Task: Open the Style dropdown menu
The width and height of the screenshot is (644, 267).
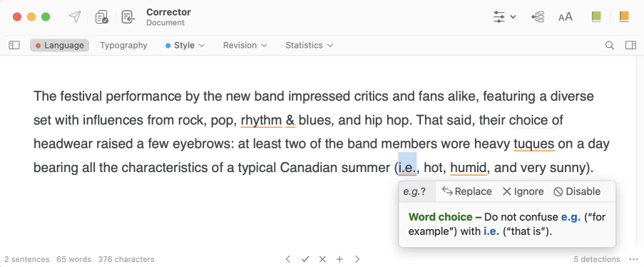Action: tap(185, 45)
